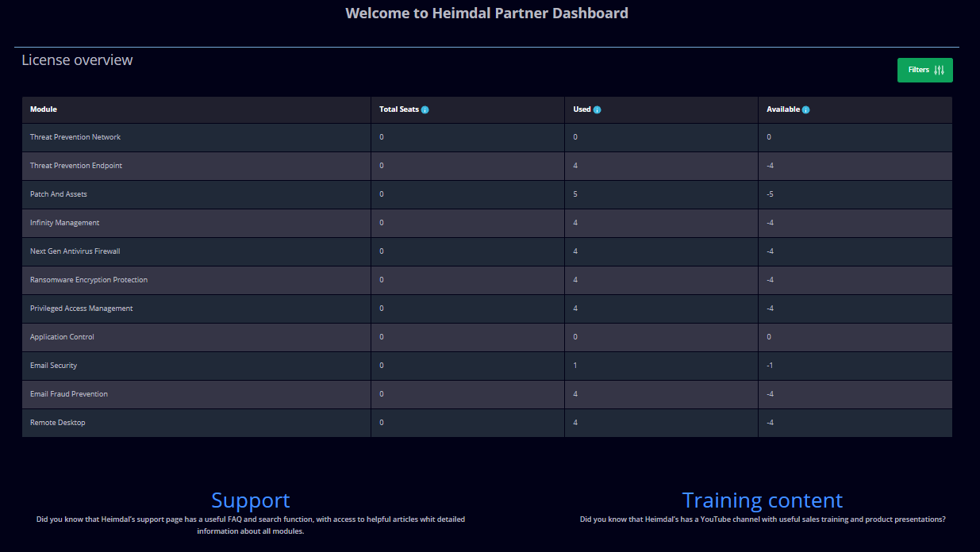Click Used value 4 for Privileged Access Management

pos(575,309)
